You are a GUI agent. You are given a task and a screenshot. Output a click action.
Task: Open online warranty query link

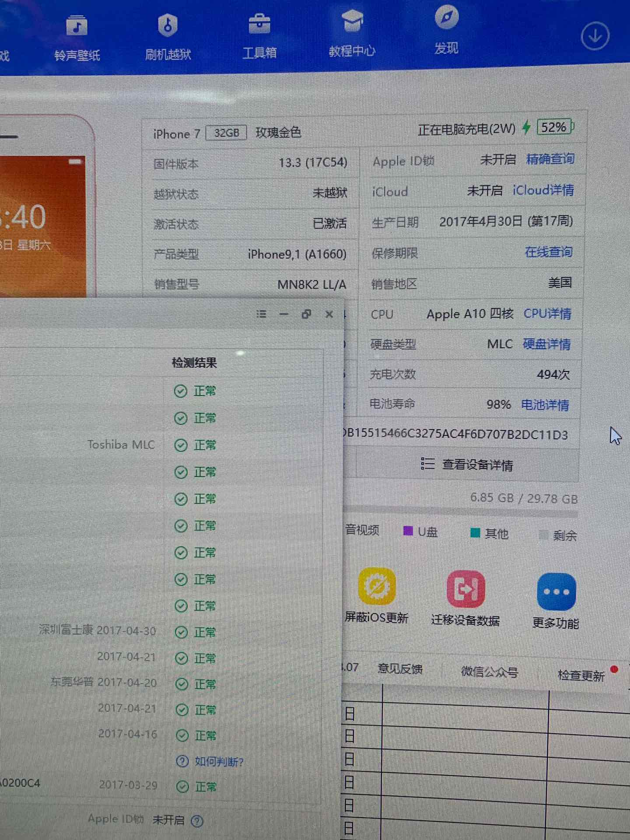(549, 252)
